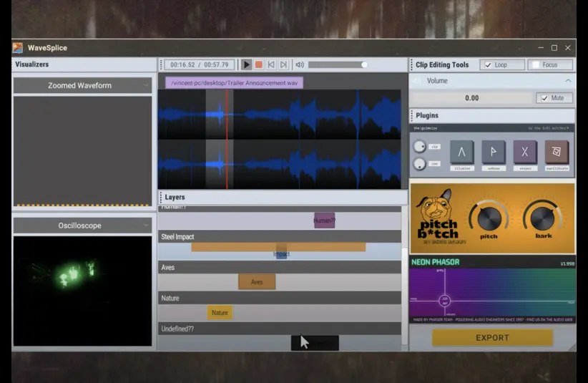Click the second rune button in grimoire plugin
The width and height of the screenshot is (588, 383).
(493, 152)
